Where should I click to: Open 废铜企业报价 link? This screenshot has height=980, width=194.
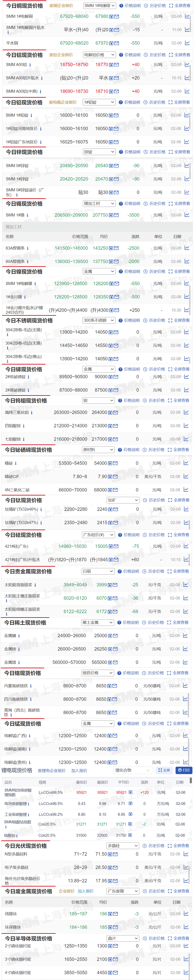tap(61, 6)
